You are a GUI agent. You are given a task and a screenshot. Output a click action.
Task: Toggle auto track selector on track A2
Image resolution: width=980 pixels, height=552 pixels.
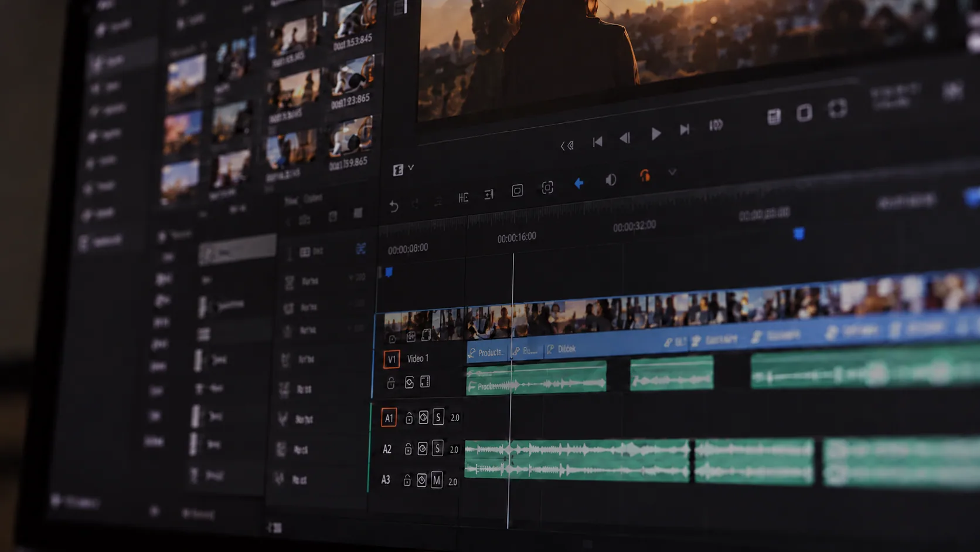423,449
